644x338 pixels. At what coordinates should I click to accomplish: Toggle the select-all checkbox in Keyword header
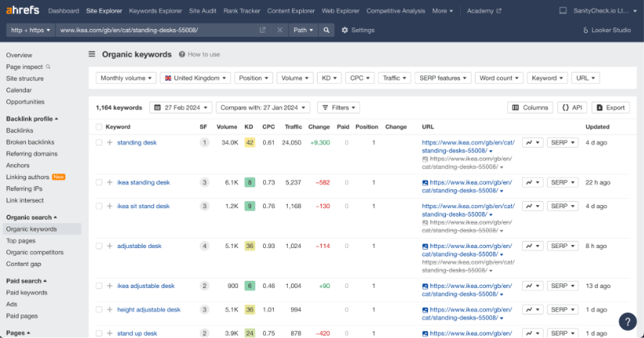(99, 127)
